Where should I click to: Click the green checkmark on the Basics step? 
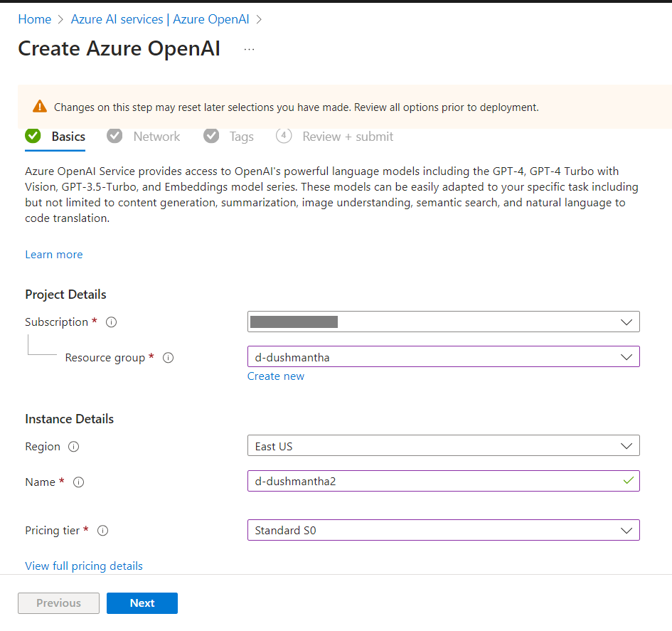pyautogui.click(x=31, y=136)
